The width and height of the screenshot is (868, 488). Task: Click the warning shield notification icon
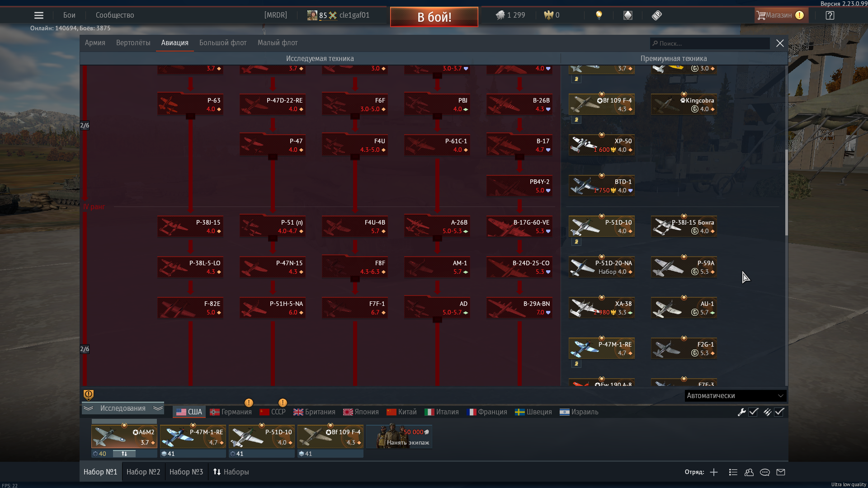coord(89,395)
